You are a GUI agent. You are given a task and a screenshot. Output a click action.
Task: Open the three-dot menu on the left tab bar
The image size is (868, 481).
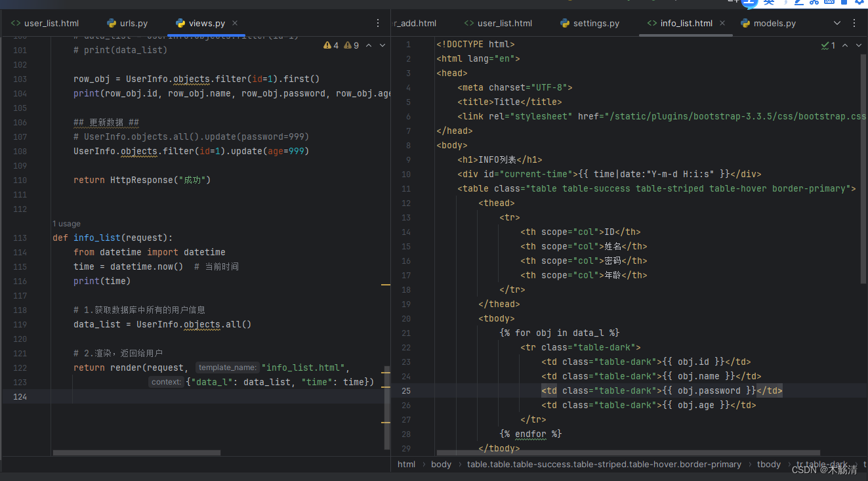(378, 22)
